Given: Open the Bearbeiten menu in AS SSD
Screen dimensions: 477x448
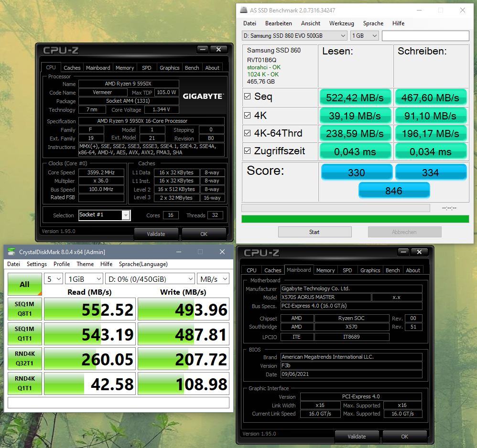Looking at the screenshot, I should pos(278,23).
